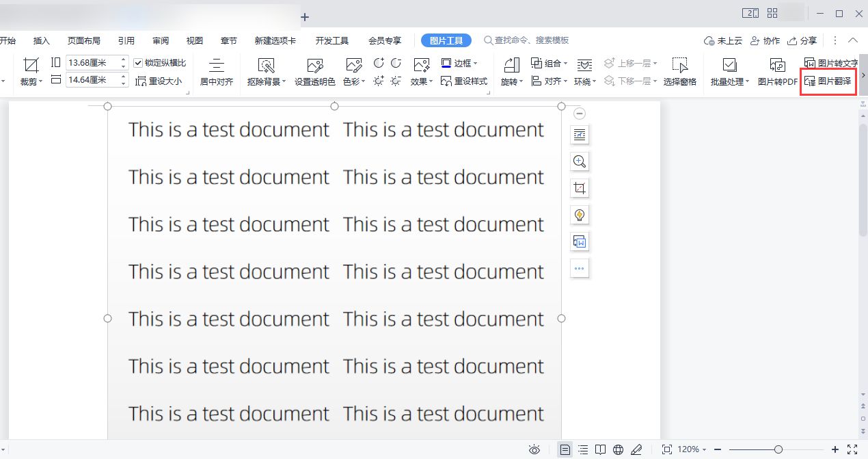Collapse the floating toolbar with the minus circle

click(580, 114)
